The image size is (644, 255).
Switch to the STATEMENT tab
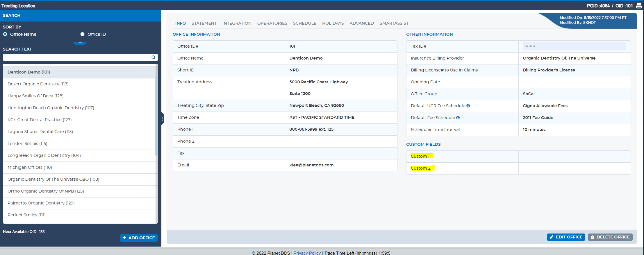tap(204, 23)
